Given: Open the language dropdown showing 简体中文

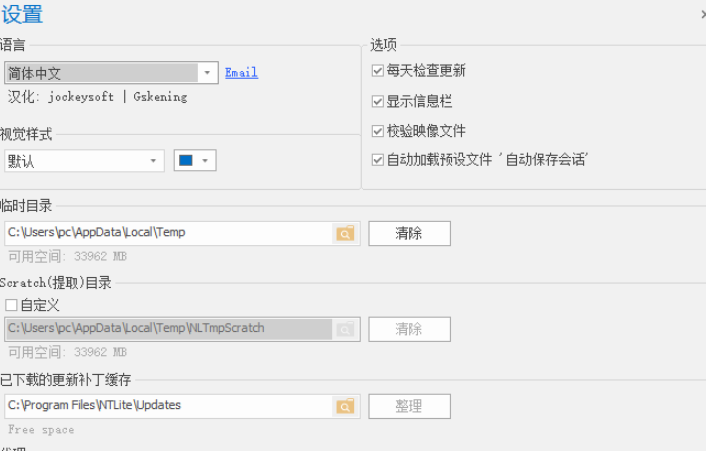Looking at the screenshot, I should 111,73.
